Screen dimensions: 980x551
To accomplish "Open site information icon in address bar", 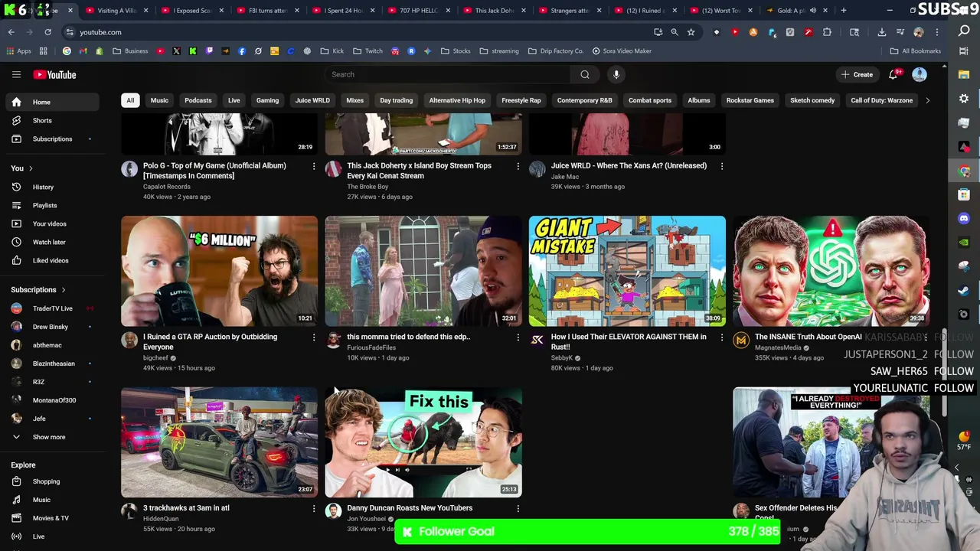I will click(70, 32).
